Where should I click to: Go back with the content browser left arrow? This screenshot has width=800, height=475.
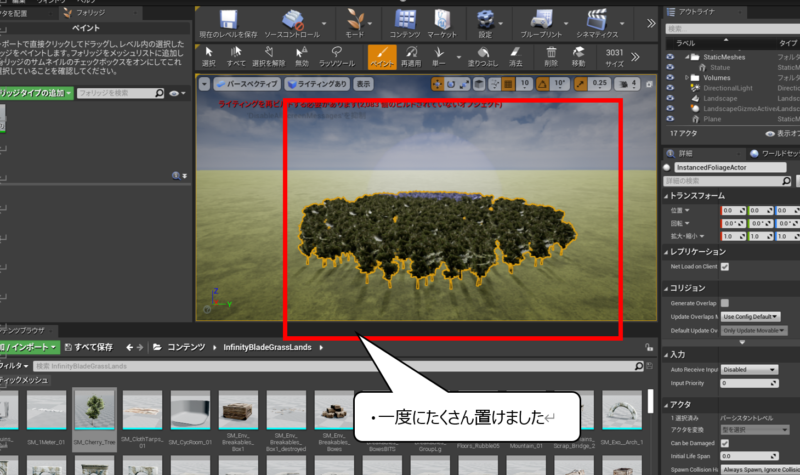(130, 347)
